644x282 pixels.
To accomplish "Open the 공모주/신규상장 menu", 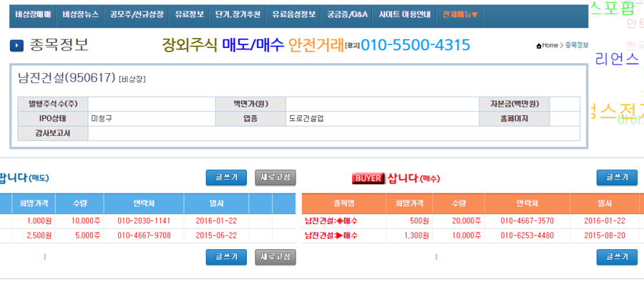I will point(137,14).
